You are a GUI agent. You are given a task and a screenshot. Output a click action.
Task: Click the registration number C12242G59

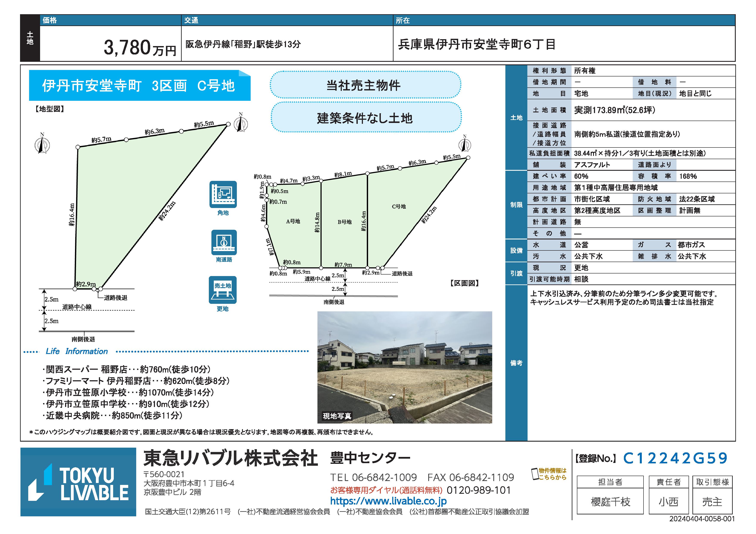click(675, 458)
